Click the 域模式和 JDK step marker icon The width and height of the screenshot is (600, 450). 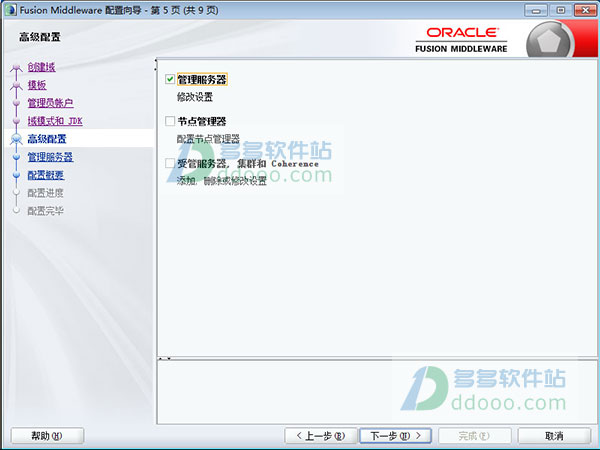click(x=16, y=121)
